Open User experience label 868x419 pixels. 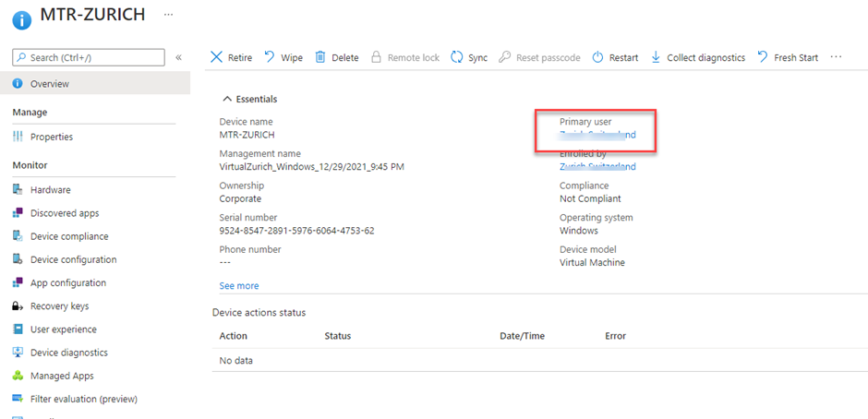[x=63, y=329]
